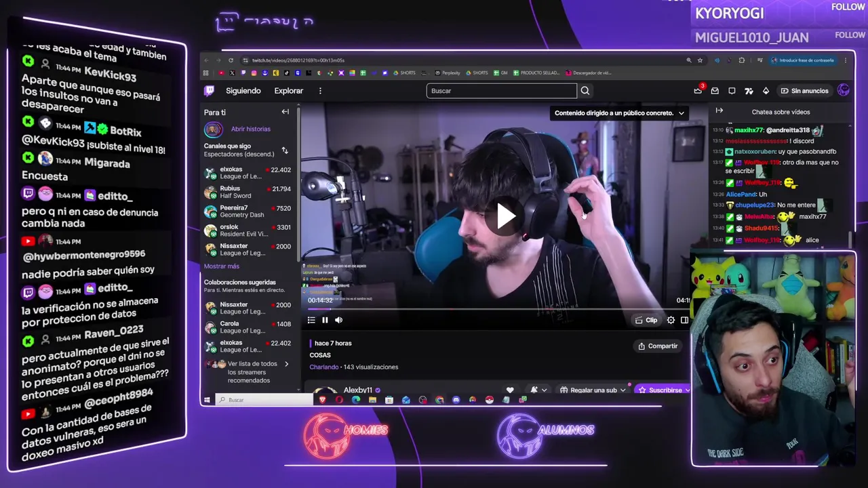Open the Twitch notifications inbox with red badge
The width and height of the screenshot is (868, 488).
coord(698,90)
